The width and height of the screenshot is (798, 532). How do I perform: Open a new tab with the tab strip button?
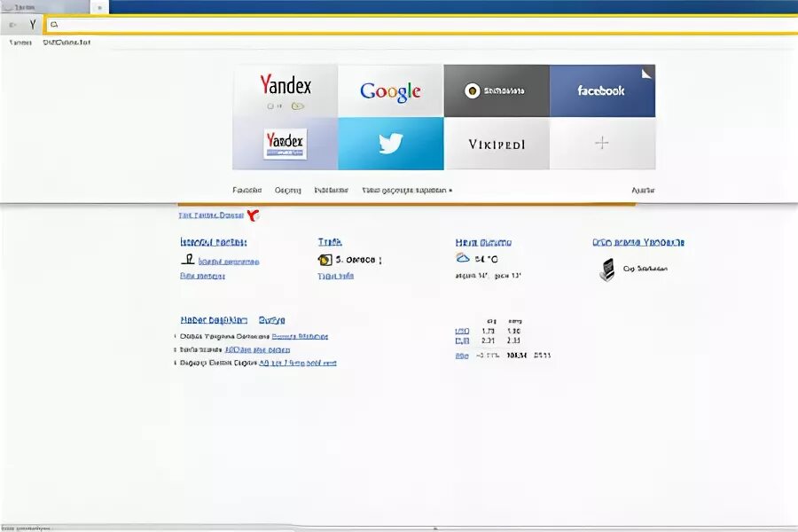(x=99, y=8)
